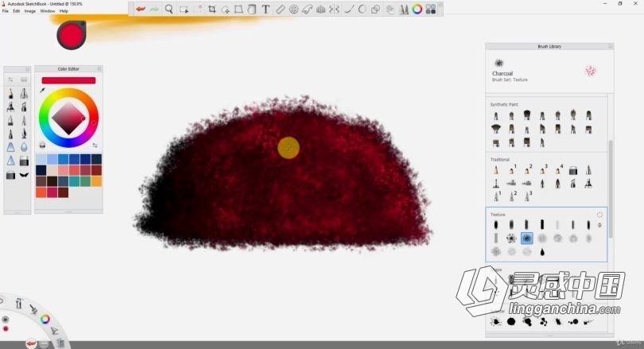Screen dimensions: 644x349
Task: Choose the light blue first swatch
Action: (41, 159)
